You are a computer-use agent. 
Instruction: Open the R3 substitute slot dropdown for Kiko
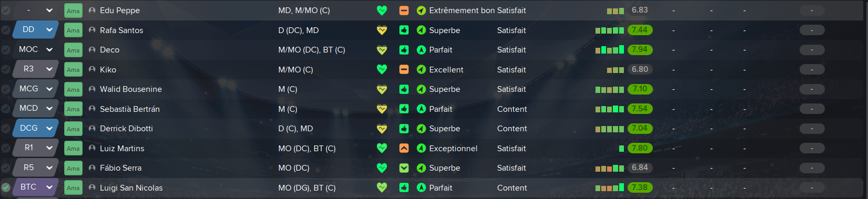tap(36, 69)
